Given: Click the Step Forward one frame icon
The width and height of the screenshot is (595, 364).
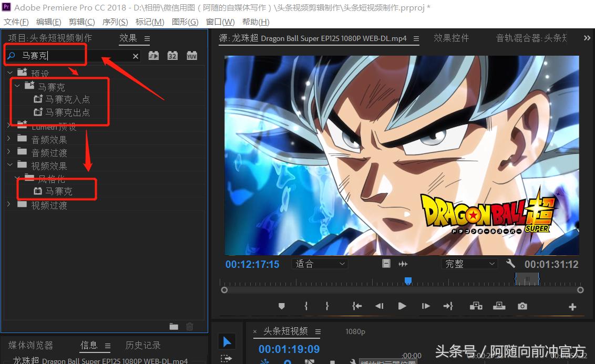Looking at the screenshot, I should [425, 306].
